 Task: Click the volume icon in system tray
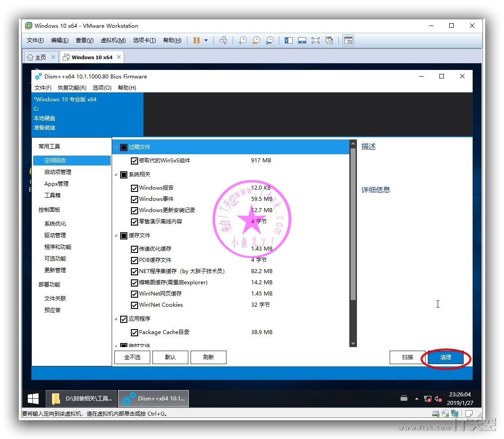[x=438, y=399]
